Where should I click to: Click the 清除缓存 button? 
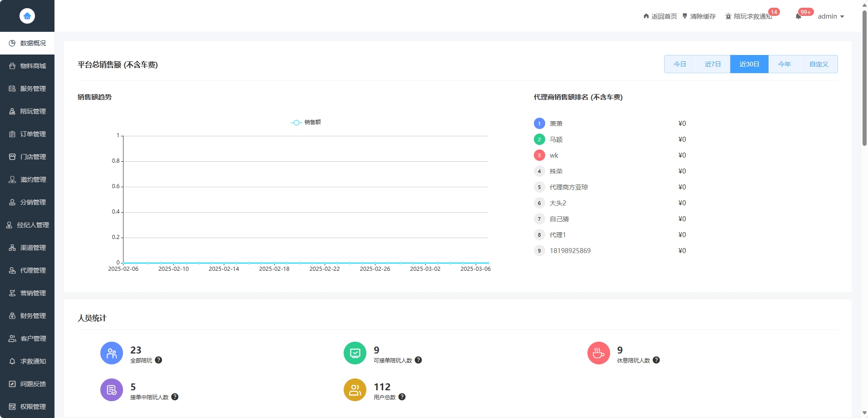tap(699, 16)
